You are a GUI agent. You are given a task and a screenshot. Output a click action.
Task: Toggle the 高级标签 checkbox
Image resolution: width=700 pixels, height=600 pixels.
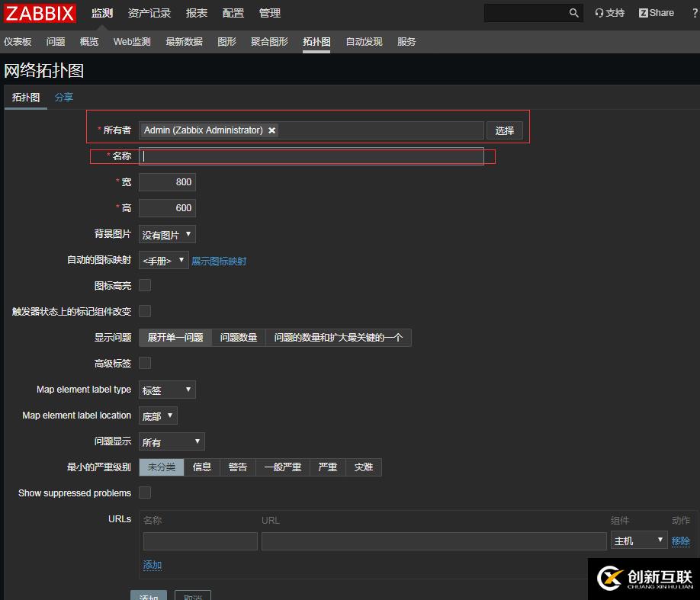[145, 363]
